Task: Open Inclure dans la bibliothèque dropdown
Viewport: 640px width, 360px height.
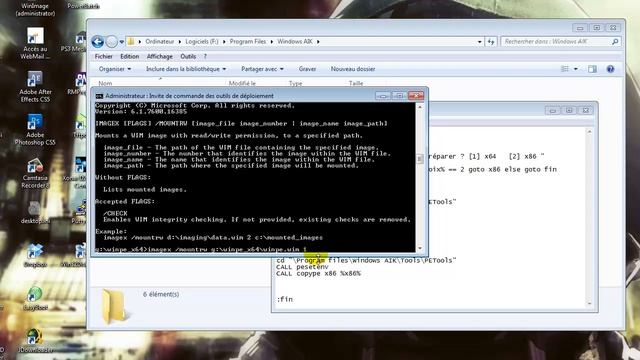Action: point(186,69)
